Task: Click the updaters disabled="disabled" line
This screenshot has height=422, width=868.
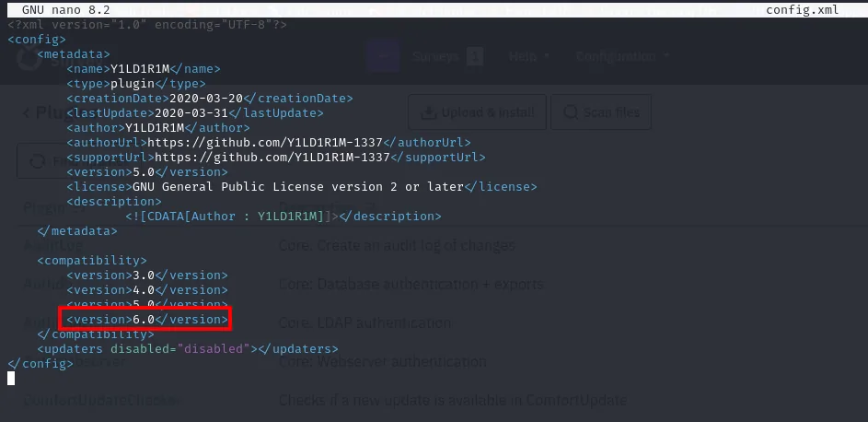Action: click(x=188, y=349)
